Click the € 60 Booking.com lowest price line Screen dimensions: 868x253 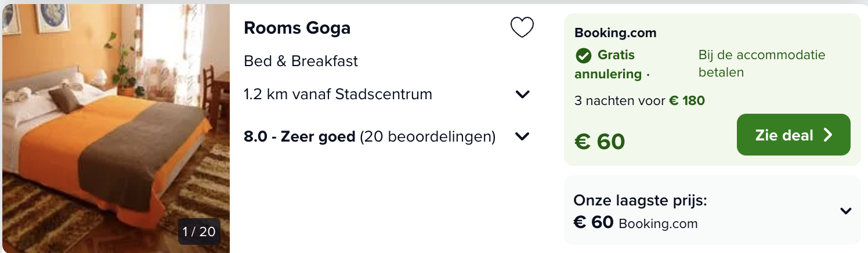click(635, 222)
